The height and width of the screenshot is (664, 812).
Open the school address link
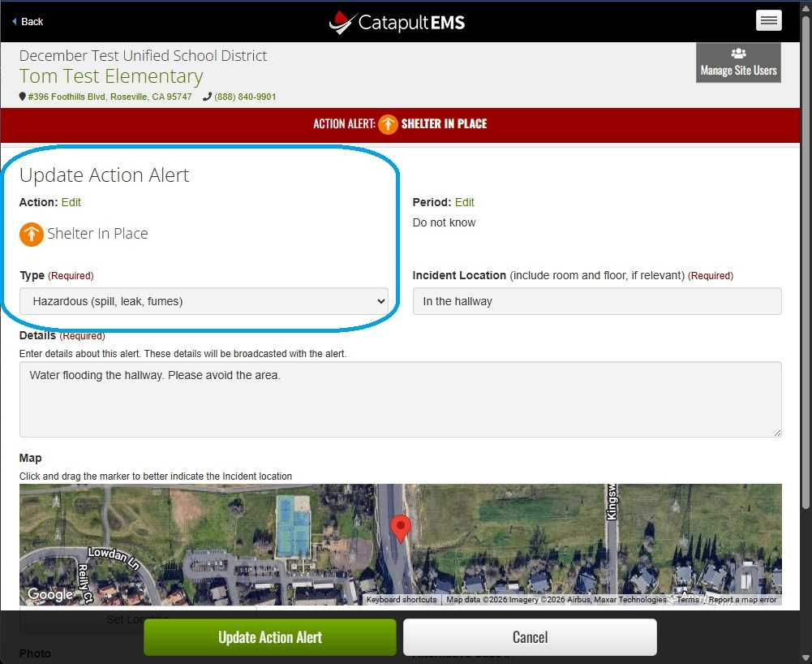click(x=110, y=97)
